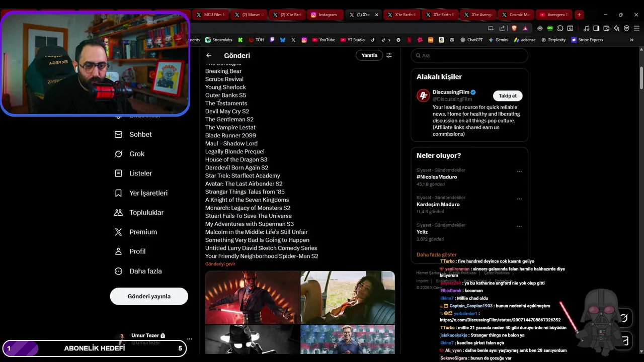
Task: Open the Stripe Express bookmark
Action: point(587,40)
